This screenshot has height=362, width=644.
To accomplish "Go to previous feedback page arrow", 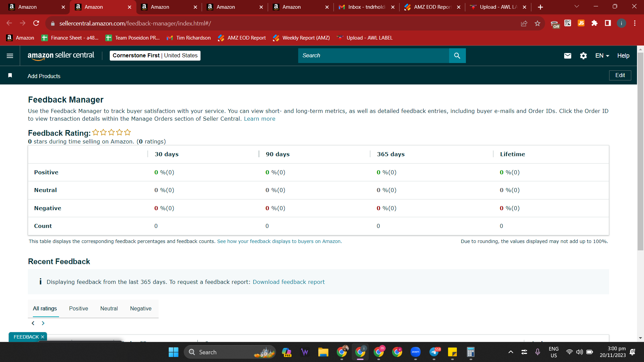I will click(33, 323).
